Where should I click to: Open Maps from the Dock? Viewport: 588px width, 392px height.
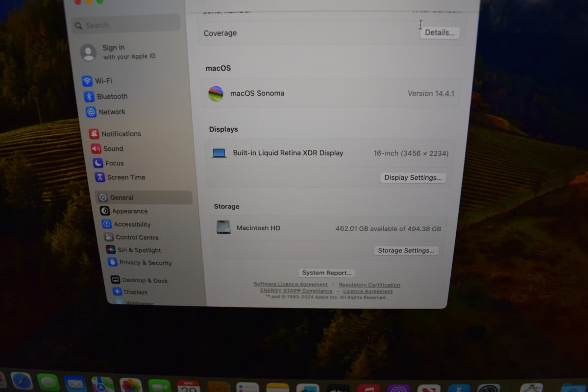click(103, 385)
